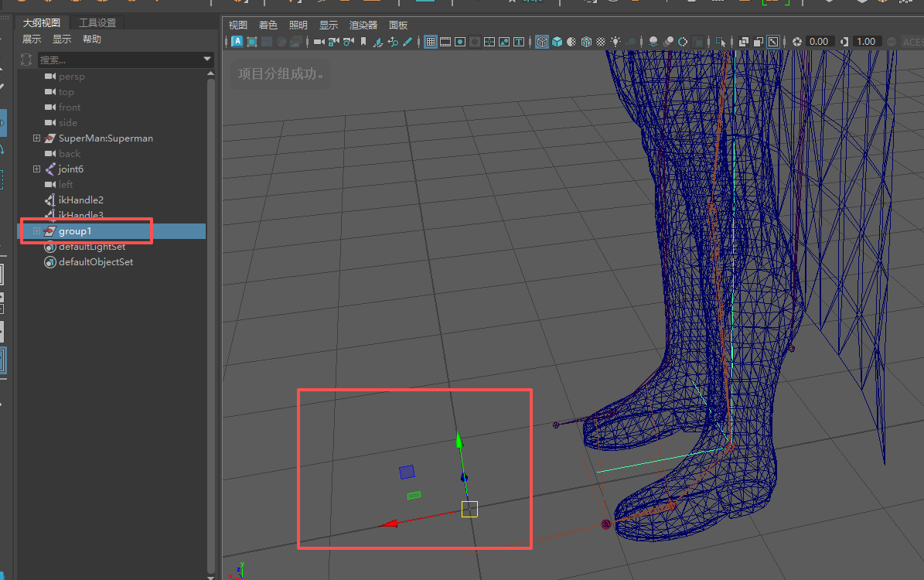The height and width of the screenshot is (580, 924).
Task: Toggle the Safe Action icon
Action: [504, 42]
